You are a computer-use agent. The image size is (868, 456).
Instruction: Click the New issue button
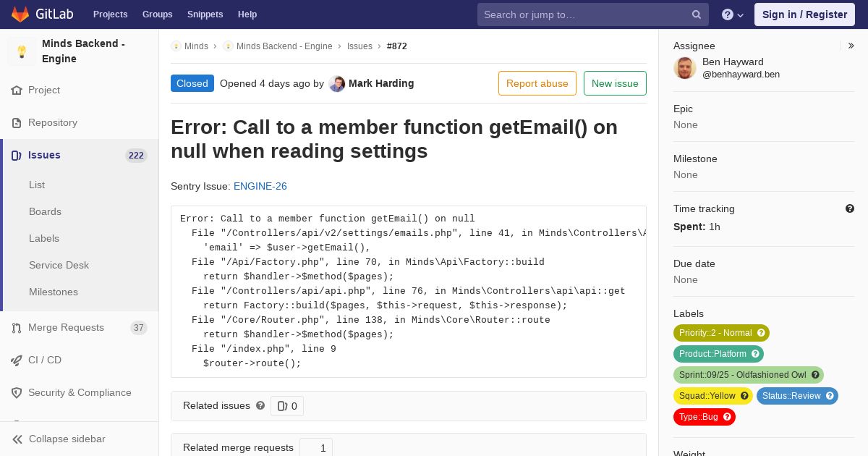[x=615, y=83]
